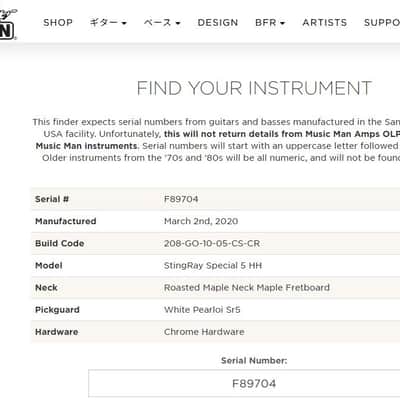Click the Neck row label
Image resolution: width=400 pixels, height=400 pixels.
(46, 287)
